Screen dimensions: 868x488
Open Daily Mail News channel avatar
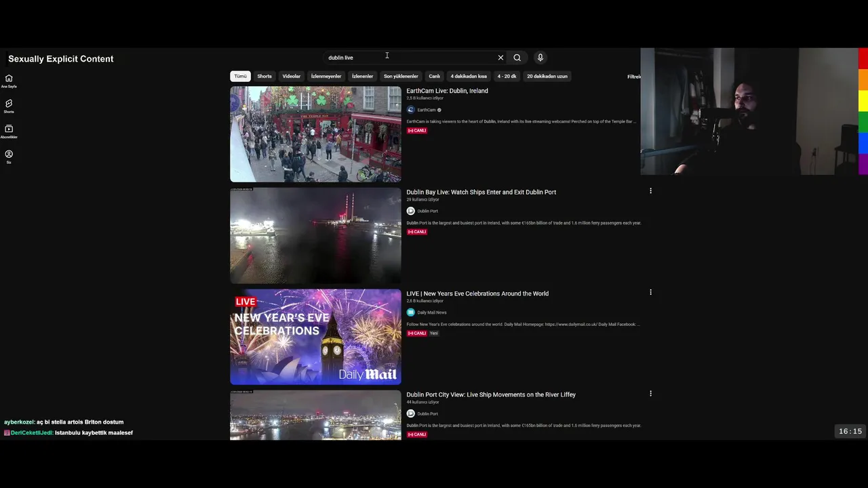(410, 312)
